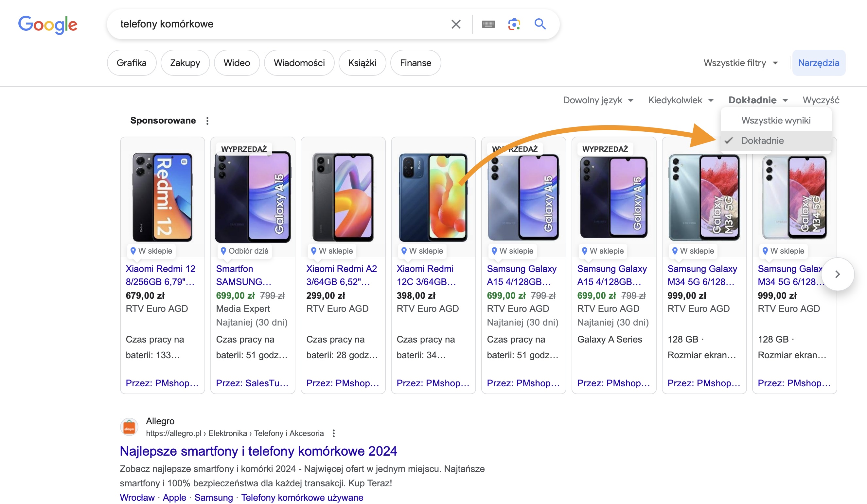Open the three-dot menu beside the Allegro URL
Image resolution: width=867 pixels, height=504 pixels.
[333, 433]
